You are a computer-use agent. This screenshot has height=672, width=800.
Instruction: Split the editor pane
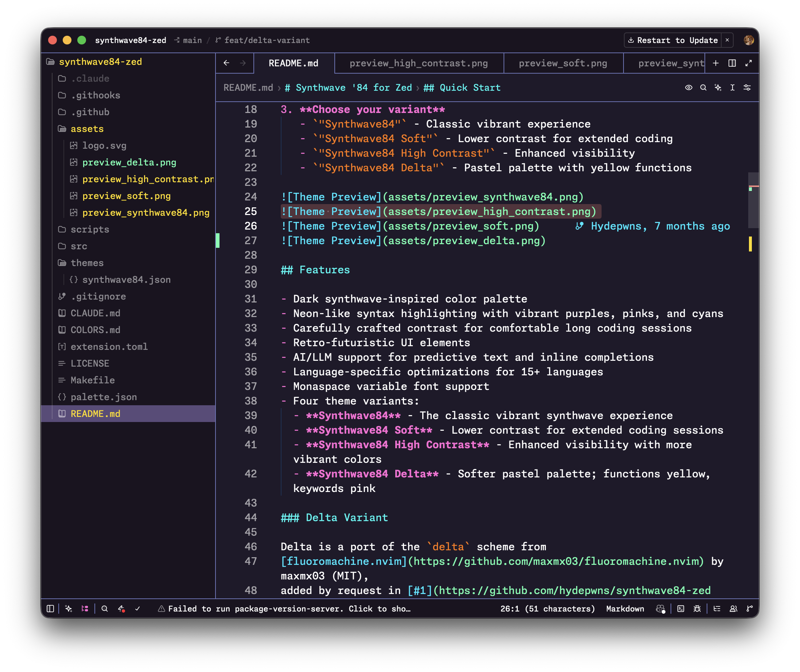coord(732,63)
